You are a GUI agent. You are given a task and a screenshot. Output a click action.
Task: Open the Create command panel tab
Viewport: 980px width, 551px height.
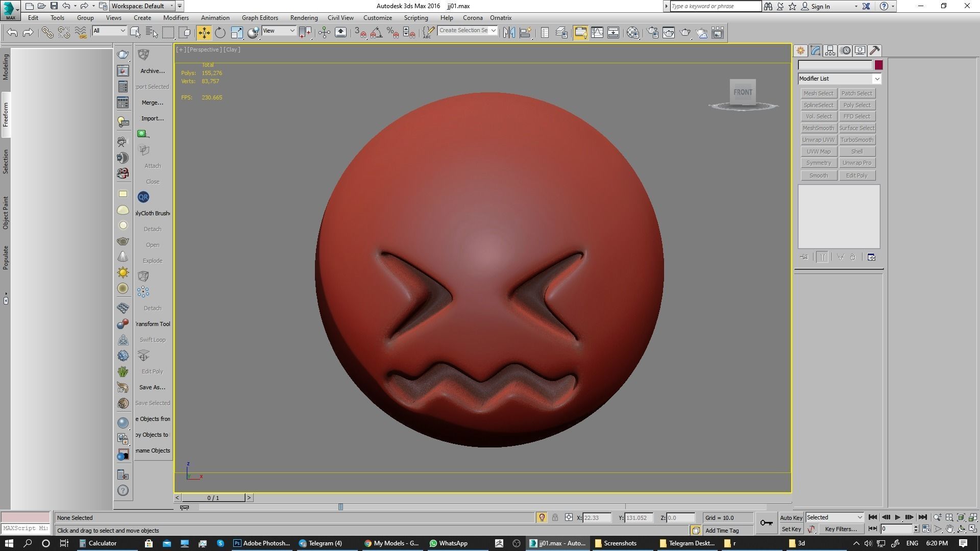coord(800,51)
